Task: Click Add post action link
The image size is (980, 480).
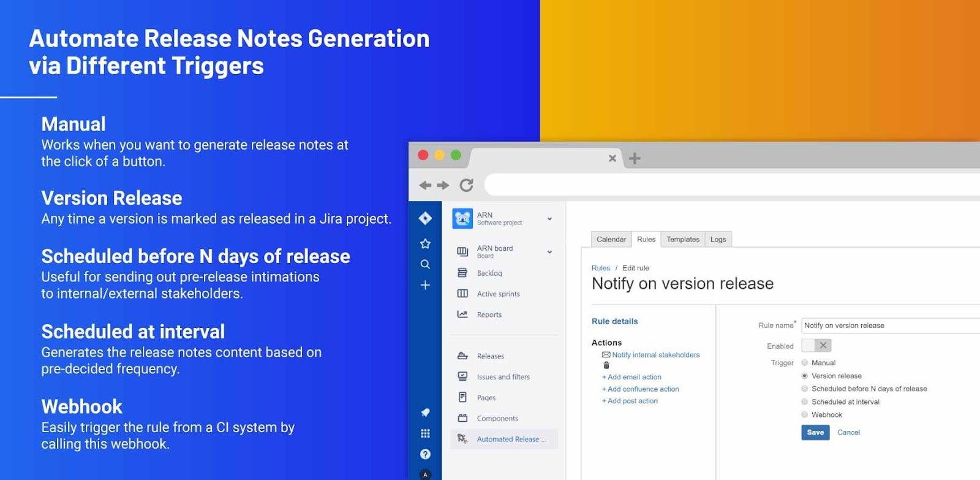Action: 630,401
